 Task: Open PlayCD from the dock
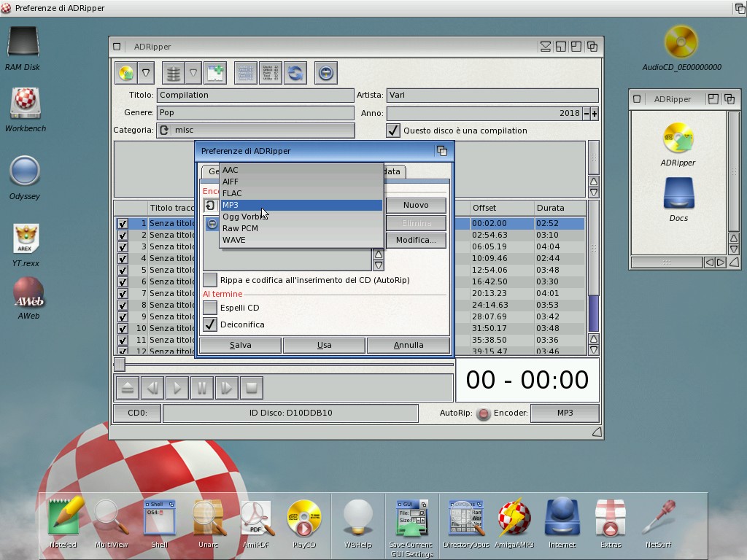304,521
